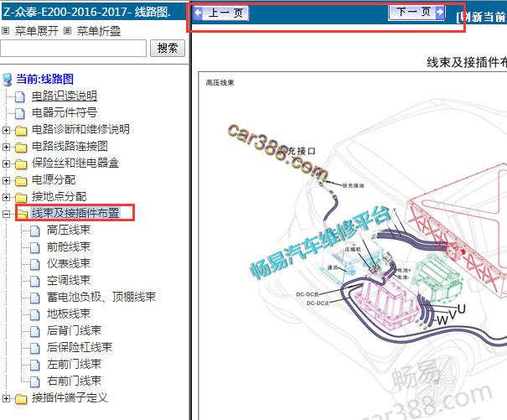The width and height of the screenshot is (507, 420).
Task: Select 接插件端子定义 folder label
Action: [70, 397]
